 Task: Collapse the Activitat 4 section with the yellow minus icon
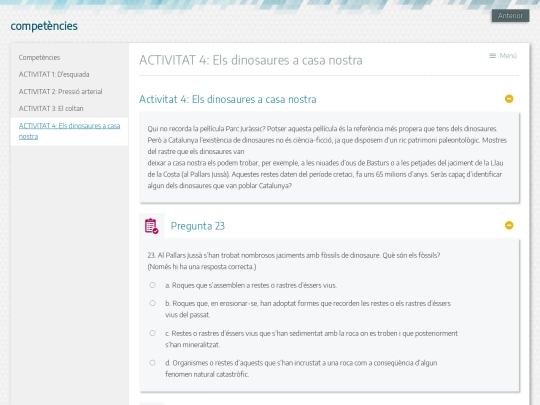click(x=509, y=99)
